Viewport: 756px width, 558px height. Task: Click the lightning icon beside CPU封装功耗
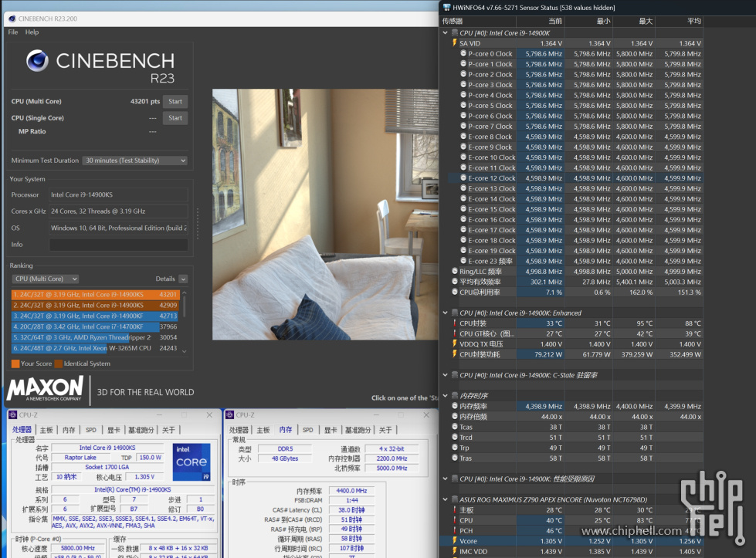[x=454, y=354]
